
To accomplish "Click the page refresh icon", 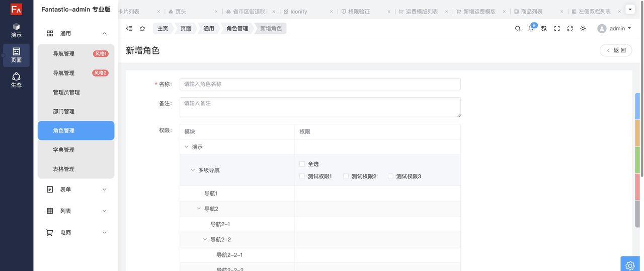I will [570, 29].
